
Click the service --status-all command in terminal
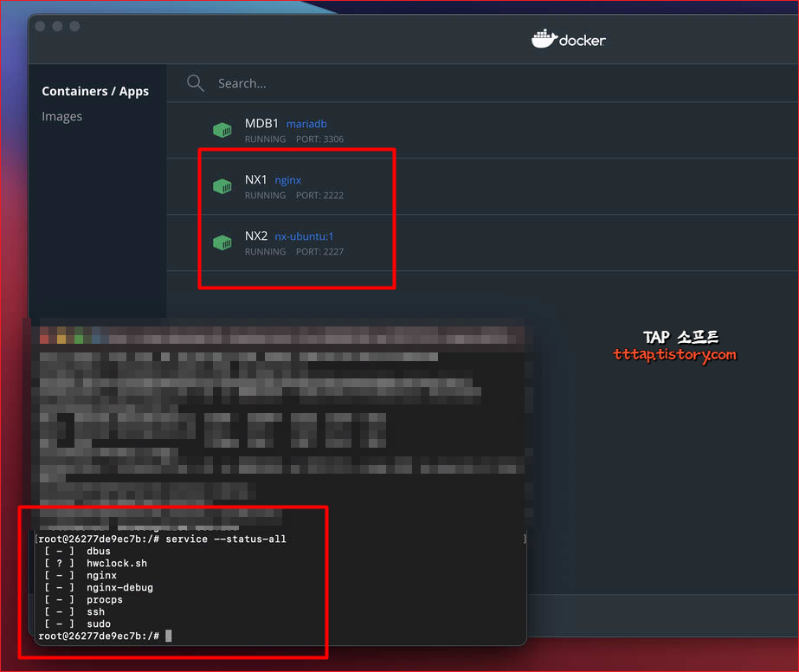point(226,539)
